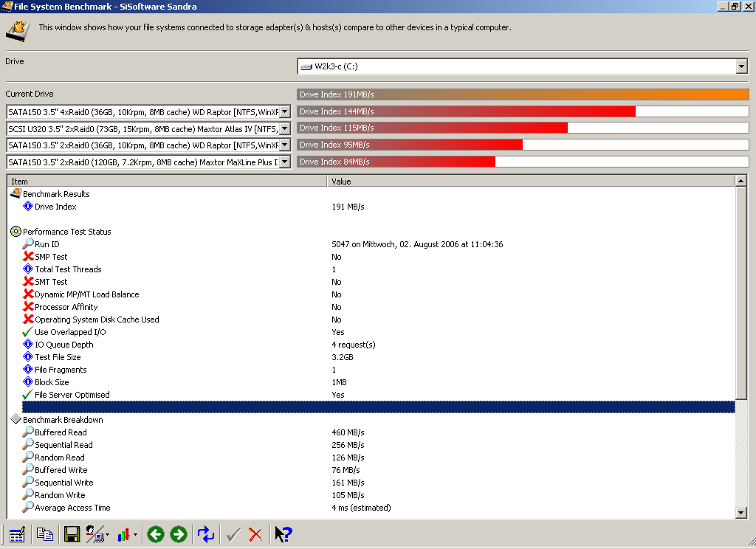Screen dimensions: 756x549
Task: Click the info icon beside Total Test Threads
Action: [x=28, y=269]
